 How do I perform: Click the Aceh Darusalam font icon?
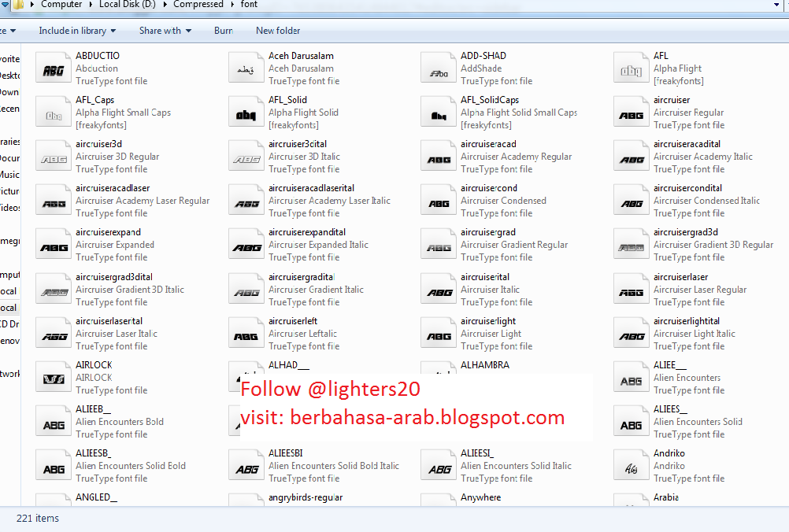pyautogui.click(x=246, y=69)
